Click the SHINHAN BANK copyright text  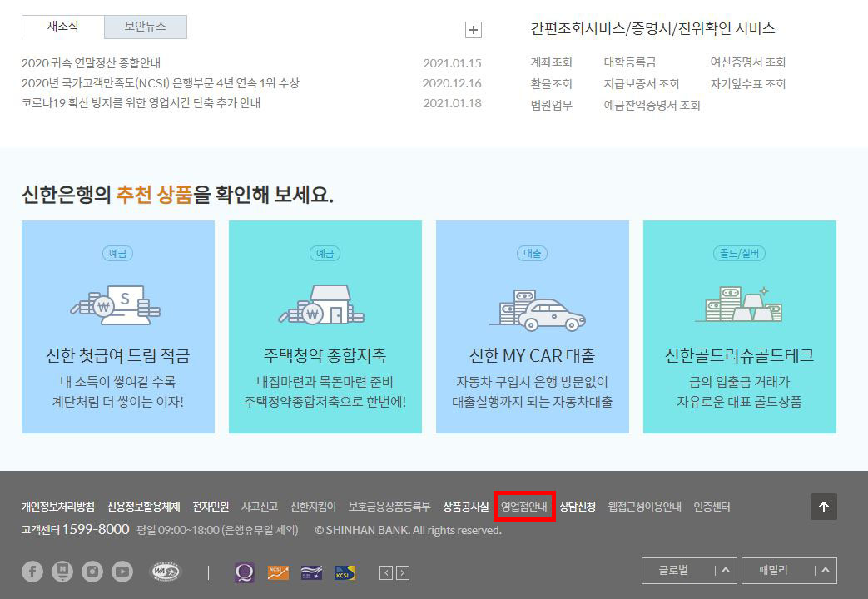click(408, 530)
